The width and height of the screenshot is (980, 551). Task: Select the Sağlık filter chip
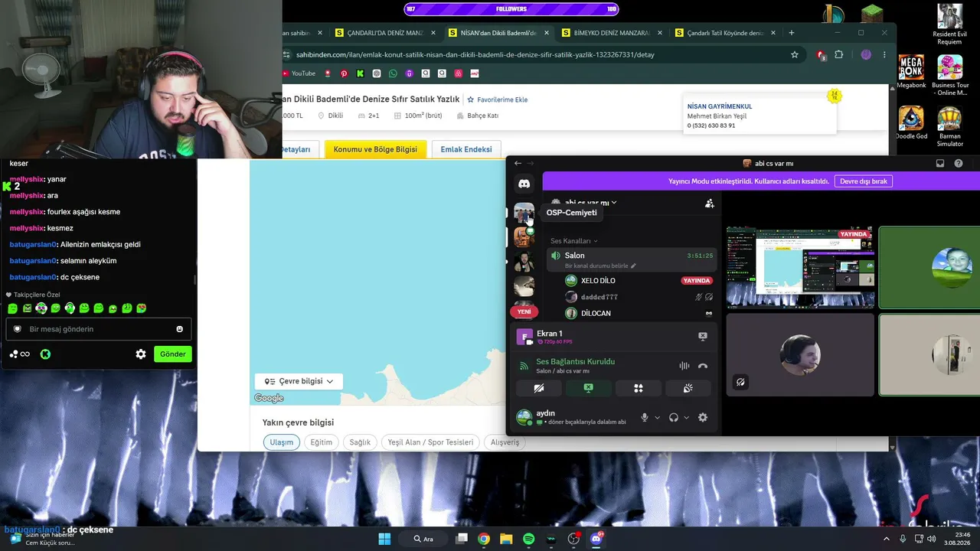(360, 442)
